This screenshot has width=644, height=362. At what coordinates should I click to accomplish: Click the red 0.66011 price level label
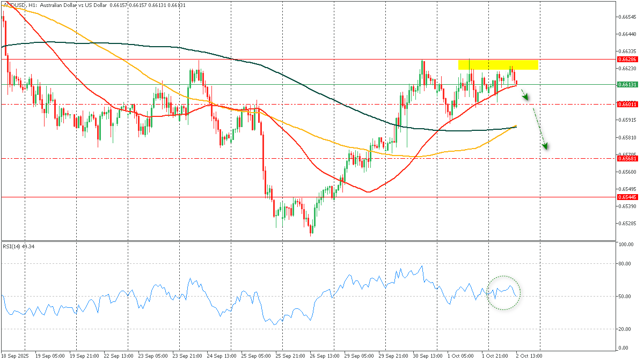[x=627, y=105]
